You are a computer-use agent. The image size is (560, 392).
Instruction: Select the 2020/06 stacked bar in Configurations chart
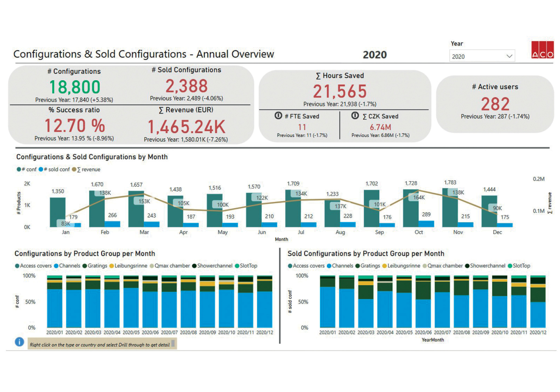[150, 301]
